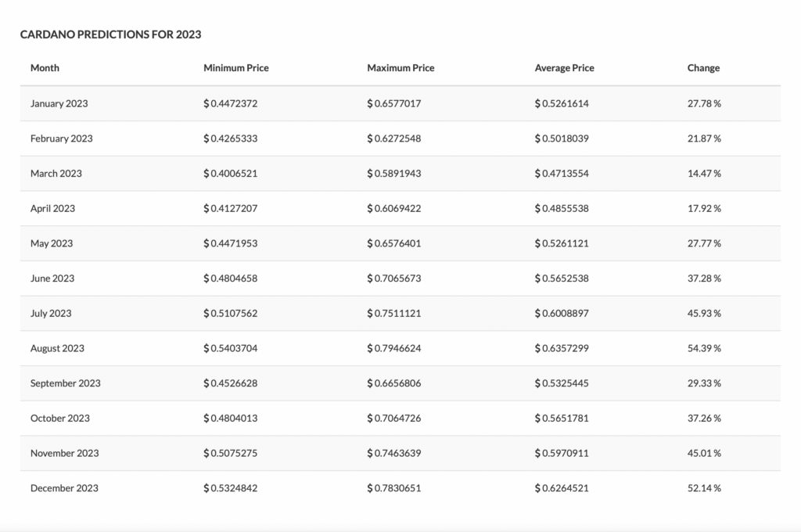This screenshot has height=532, width=801.
Task: Click the 37.26 % change value
Action: click(x=704, y=418)
